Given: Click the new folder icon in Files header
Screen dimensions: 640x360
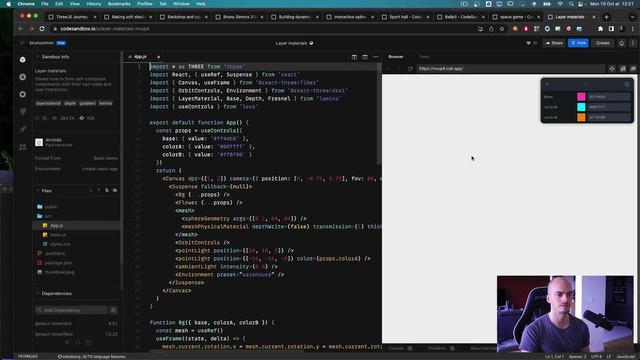Looking at the screenshot, I should [115, 191].
